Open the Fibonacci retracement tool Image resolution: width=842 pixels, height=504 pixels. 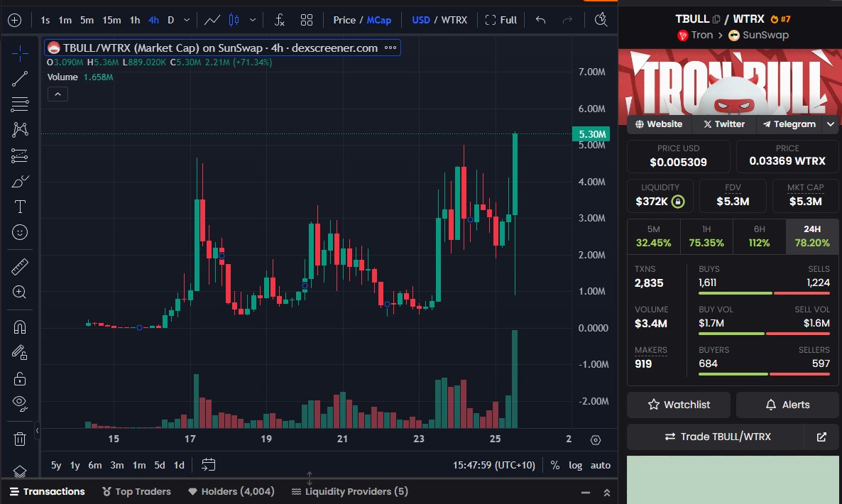20,104
